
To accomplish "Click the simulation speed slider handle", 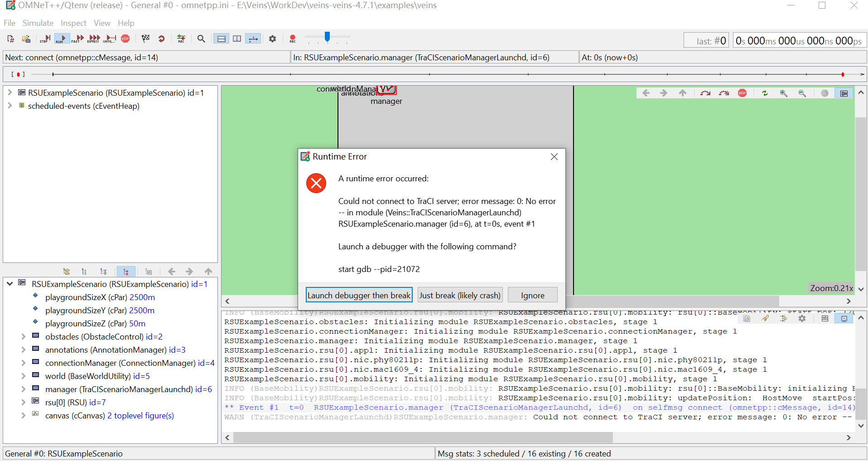I will coord(327,37).
